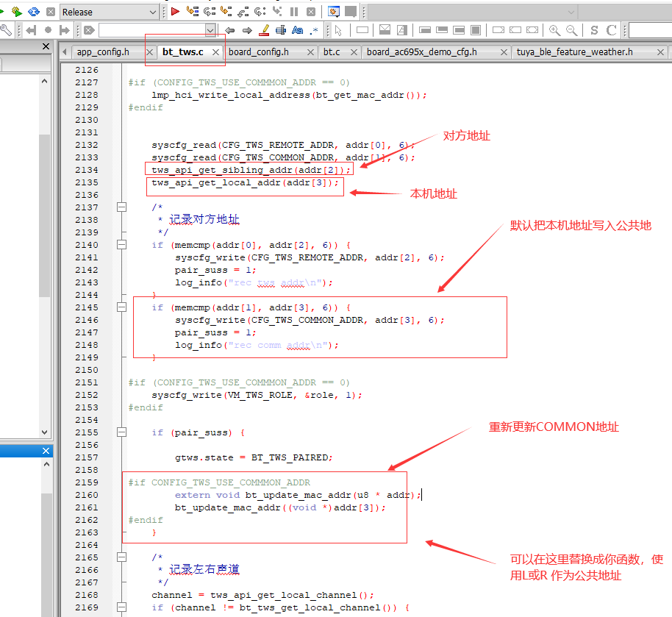Collapse the if block at line 2145
The height and width of the screenshot is (617, 672).
coord(122,307)
